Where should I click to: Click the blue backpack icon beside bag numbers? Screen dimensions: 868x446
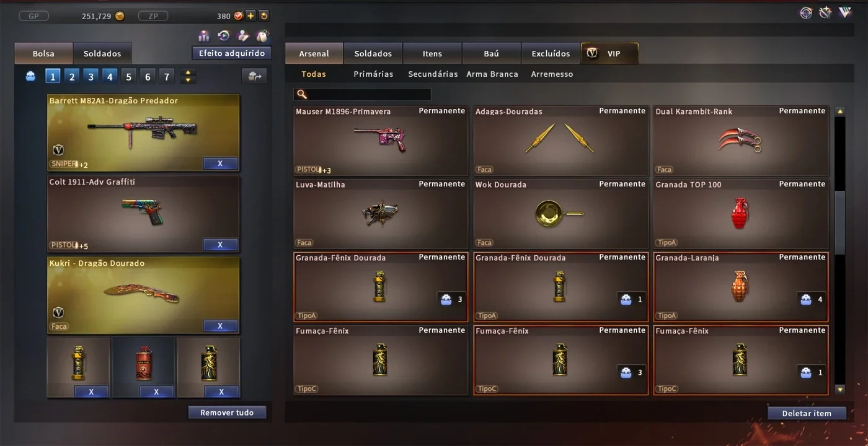30,76
